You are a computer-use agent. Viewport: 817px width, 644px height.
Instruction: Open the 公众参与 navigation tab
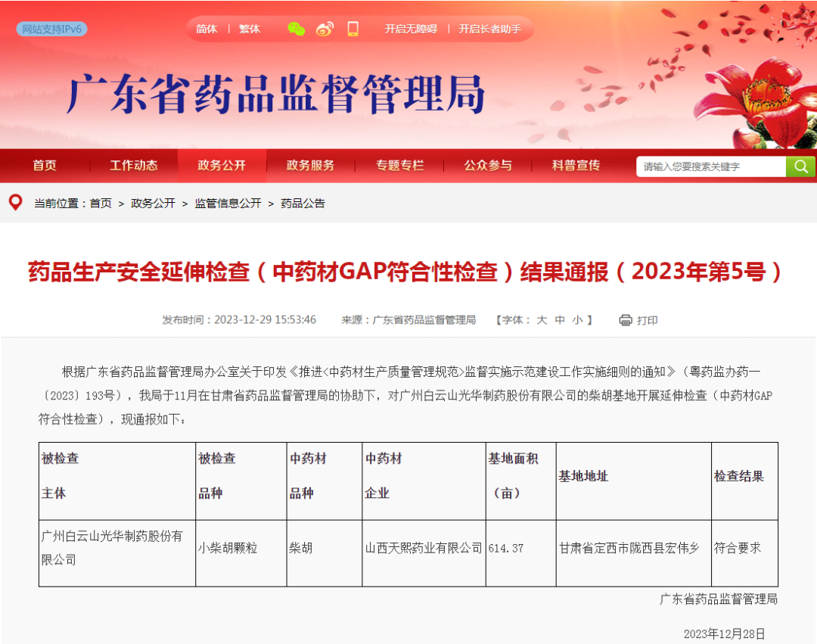(488, 166)
